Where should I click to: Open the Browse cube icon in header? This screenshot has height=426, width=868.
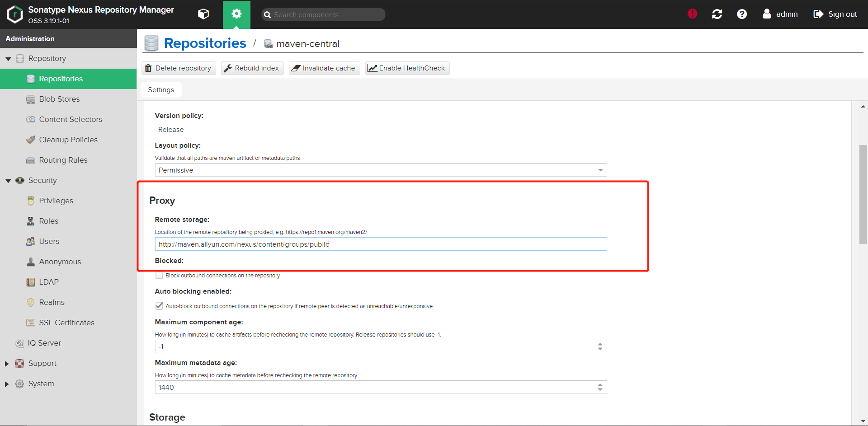coord(203,14)
